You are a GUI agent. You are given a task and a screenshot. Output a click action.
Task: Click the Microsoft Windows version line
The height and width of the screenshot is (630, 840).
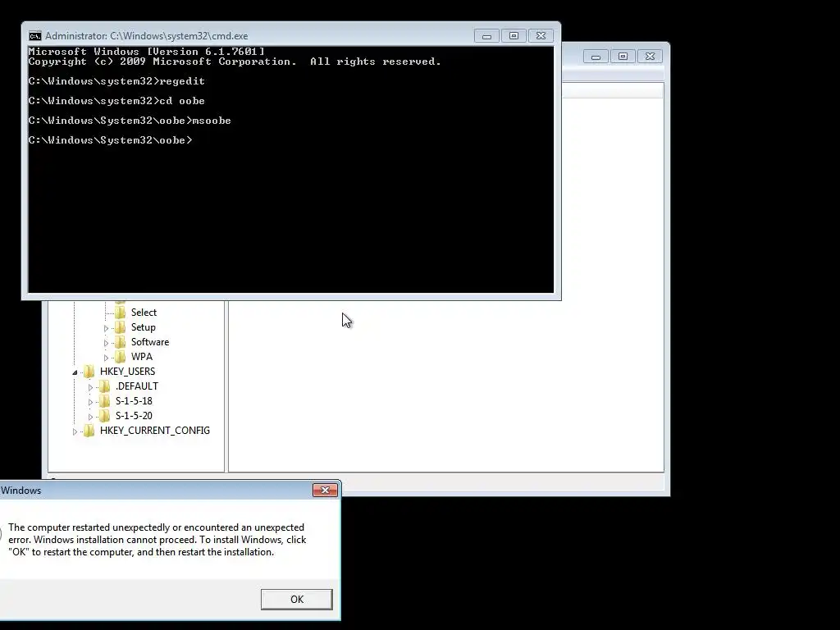[146, 52]
